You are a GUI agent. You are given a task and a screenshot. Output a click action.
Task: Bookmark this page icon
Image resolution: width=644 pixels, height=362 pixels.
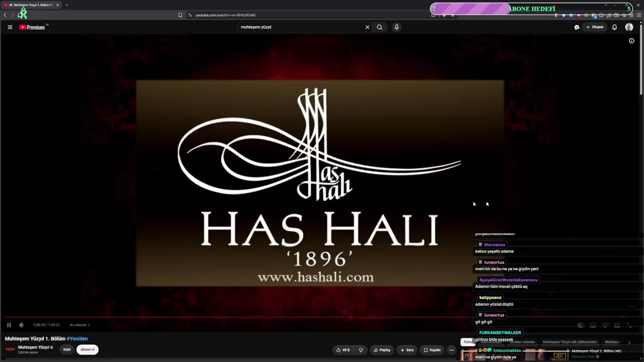[x=180, y=15]
